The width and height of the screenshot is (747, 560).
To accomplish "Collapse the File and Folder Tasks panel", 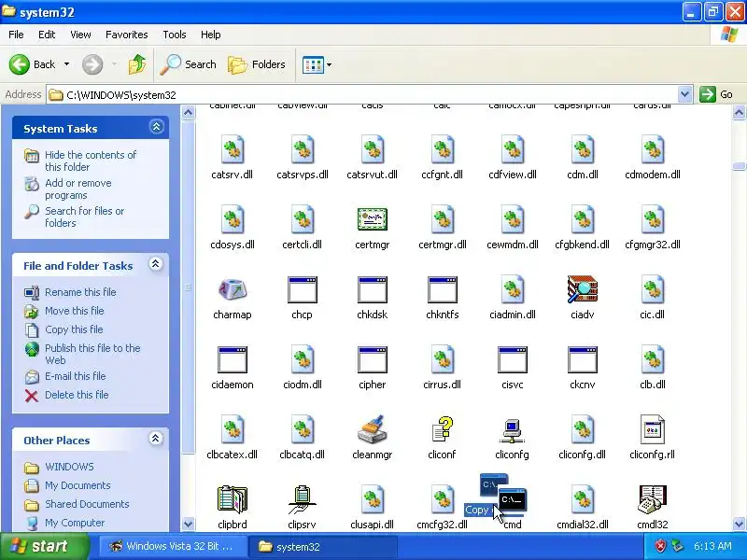I will click(156, 264).
